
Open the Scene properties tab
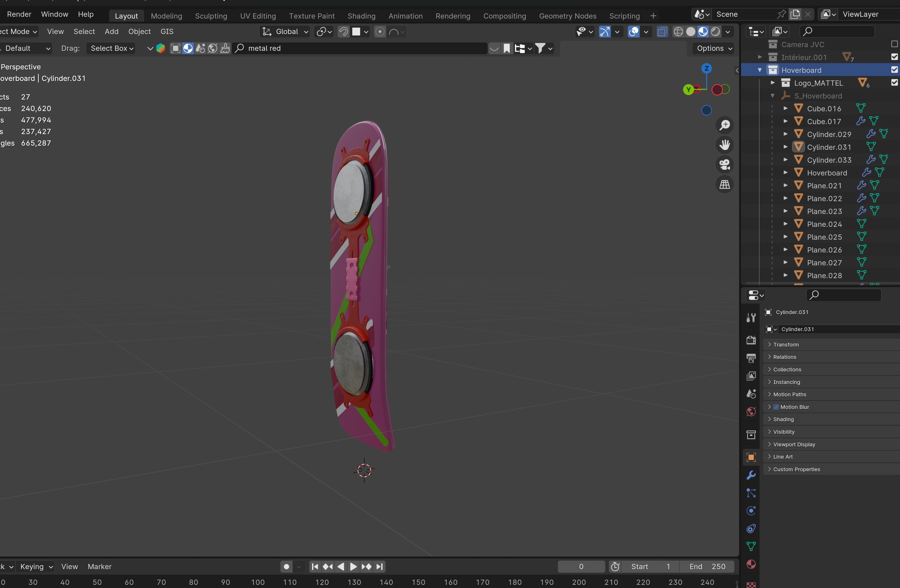tap(751, 394)
